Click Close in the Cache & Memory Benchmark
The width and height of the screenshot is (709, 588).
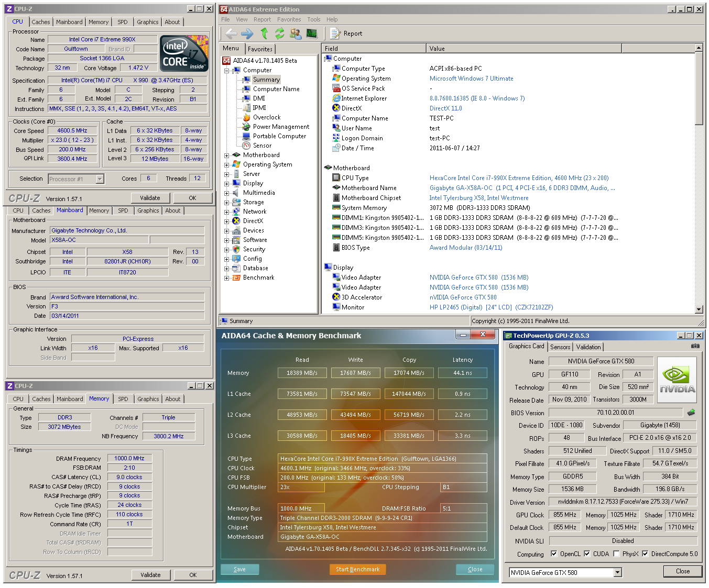coord(475,569)
